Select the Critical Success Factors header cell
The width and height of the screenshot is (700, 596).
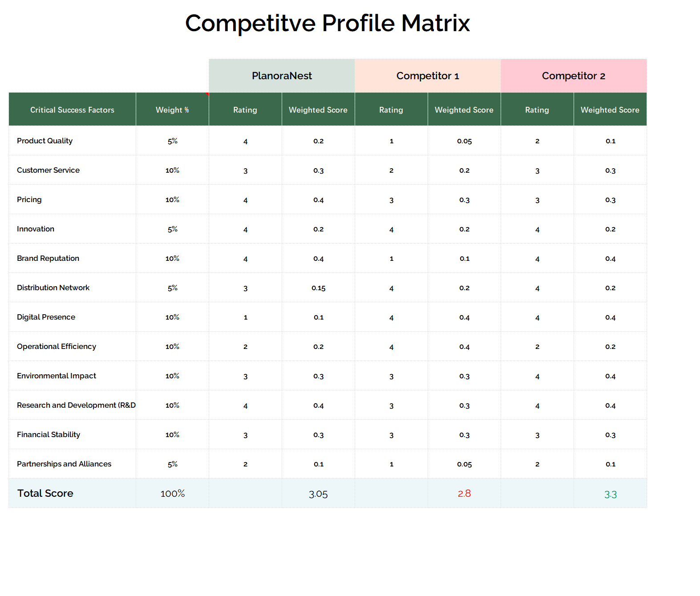click(x=72, y=109)
